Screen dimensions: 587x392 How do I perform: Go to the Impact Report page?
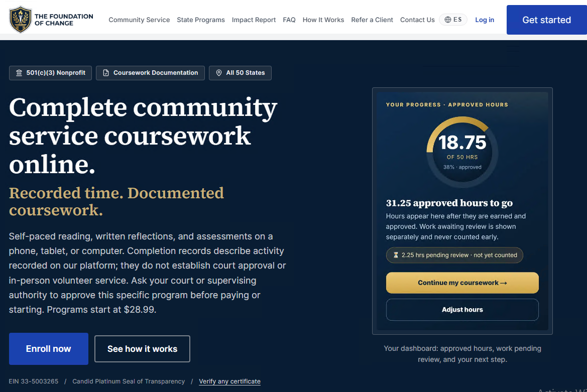tap(254, 20)
